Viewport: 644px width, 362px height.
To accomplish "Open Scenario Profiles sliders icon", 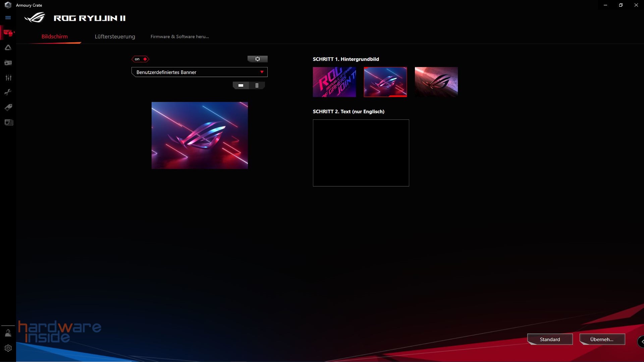I will (8, 78).
